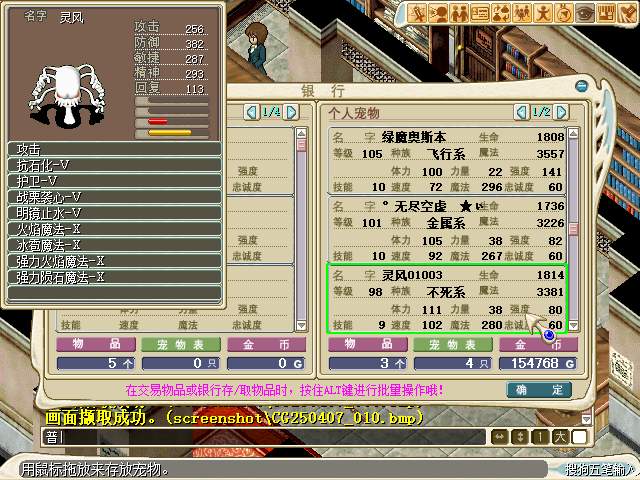
Task: Select the 抗石化-V skill
Action: tap(114, 165)
